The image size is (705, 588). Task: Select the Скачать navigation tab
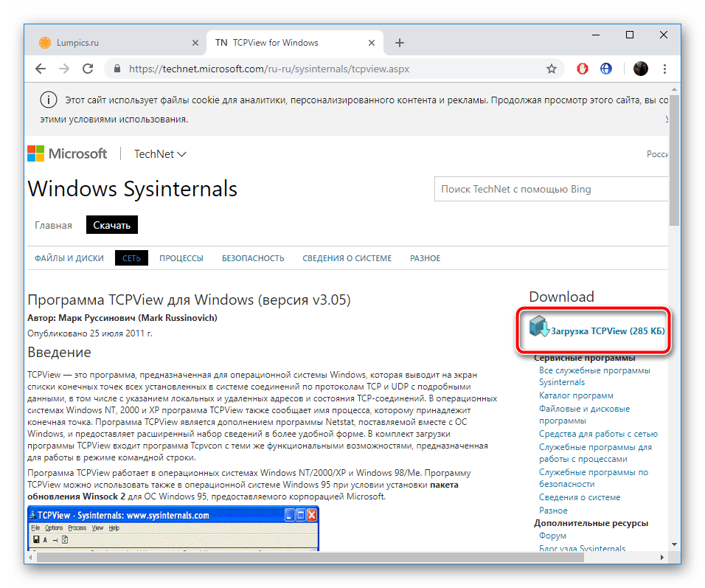[112, 225]
